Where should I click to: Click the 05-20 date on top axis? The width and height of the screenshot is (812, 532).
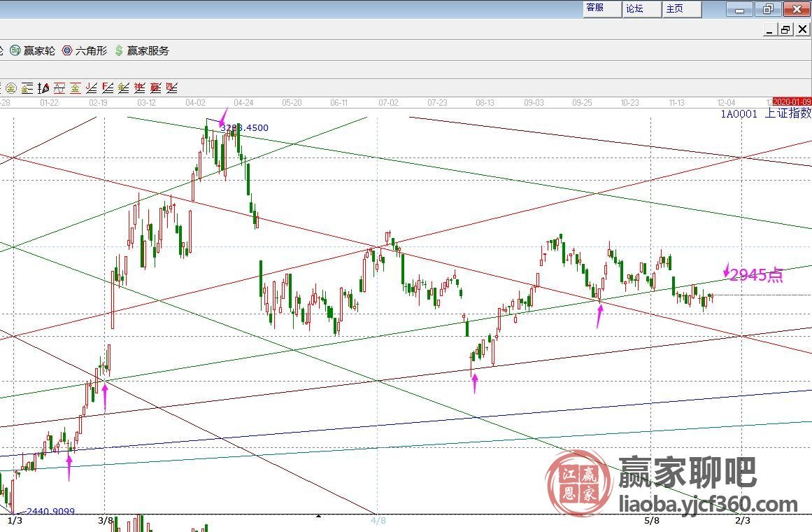coord(292,103)
